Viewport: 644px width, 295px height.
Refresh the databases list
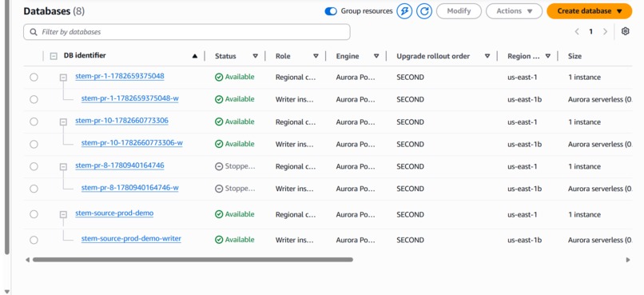point(424,11)
